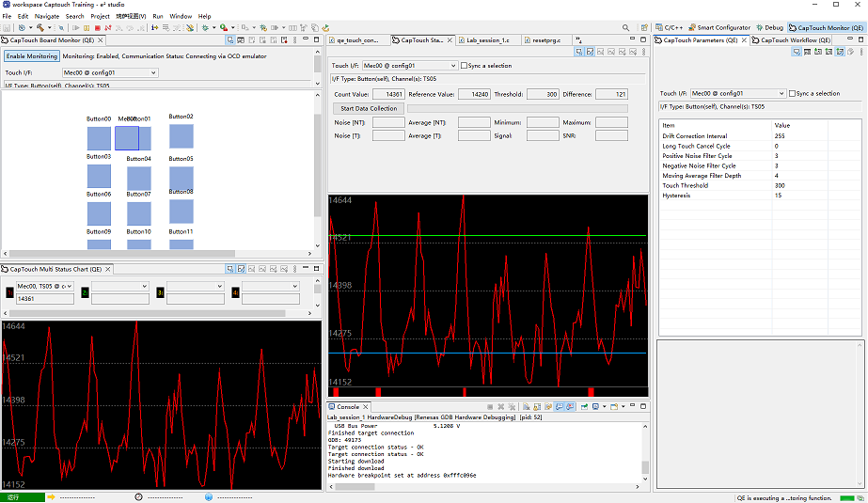This screenshot has width=868, height=503.
Task: Open Touch I/F dropdown in Board Monitor
Action: pyautogui.click(x=152, y=72)
